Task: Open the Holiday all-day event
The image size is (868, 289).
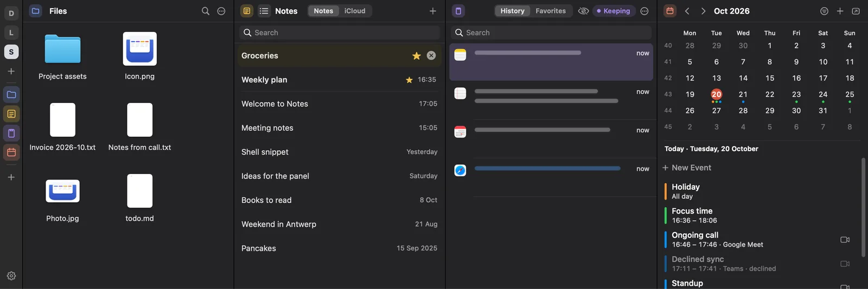Action: tap(759, 191)
